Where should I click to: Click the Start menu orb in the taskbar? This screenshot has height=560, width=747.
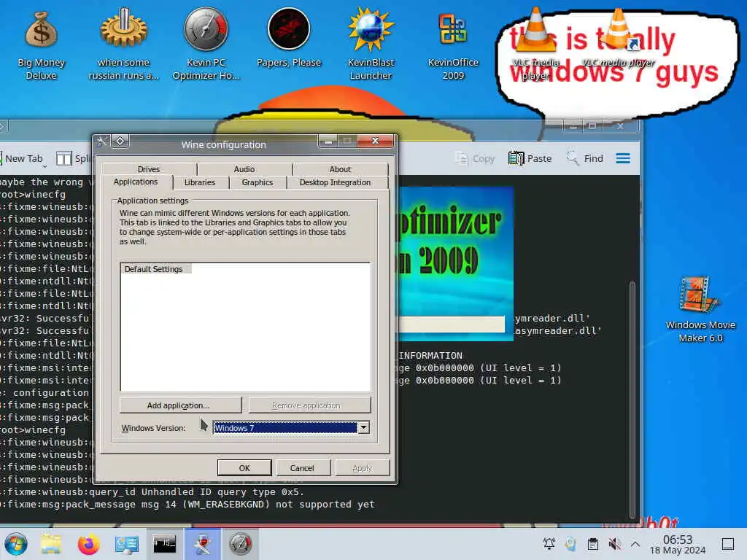click(16, 544)
